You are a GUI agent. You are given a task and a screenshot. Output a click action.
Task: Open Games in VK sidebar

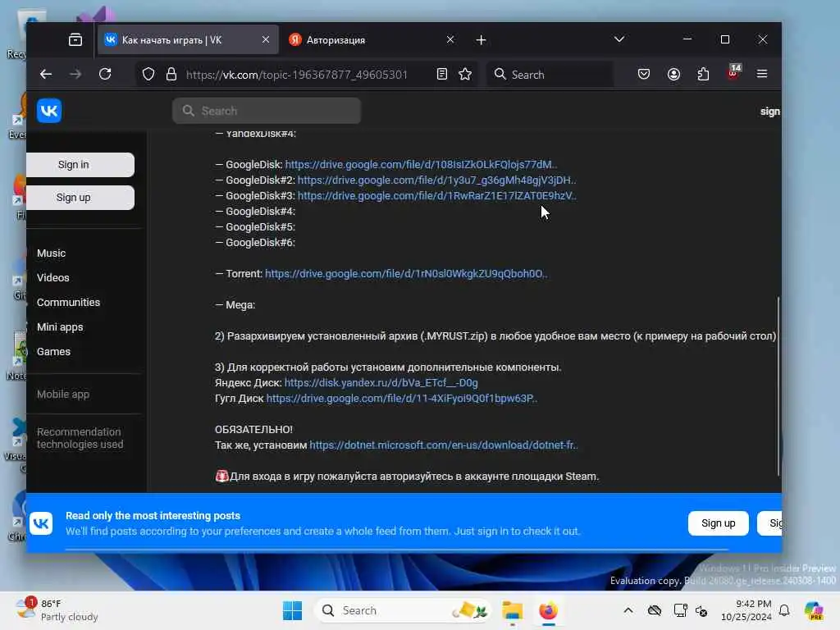53,352
